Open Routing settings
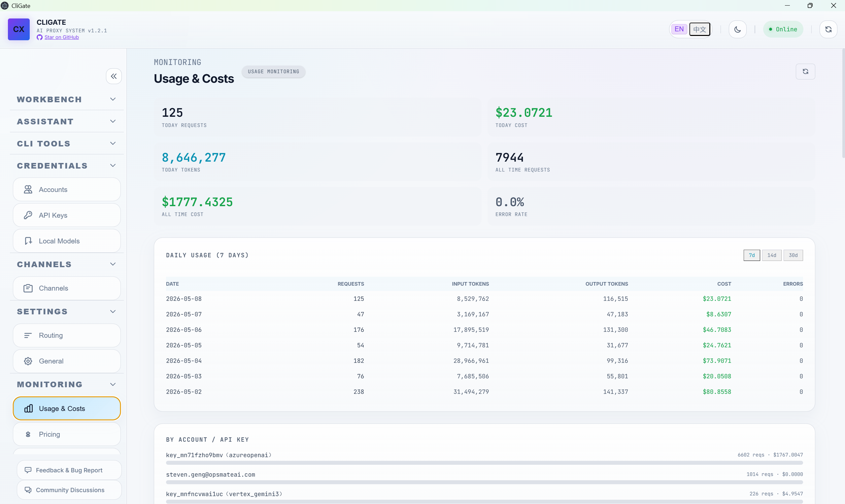 click(67, 335)
